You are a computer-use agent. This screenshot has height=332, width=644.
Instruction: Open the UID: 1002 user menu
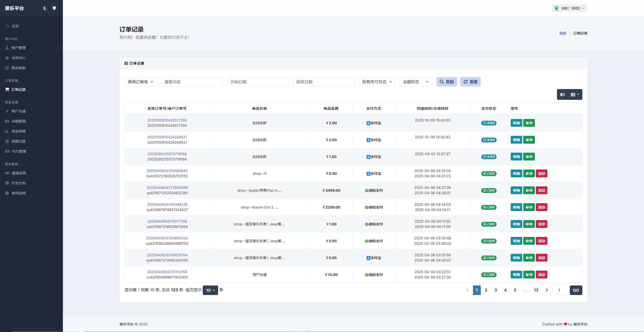tap(570, 8)
